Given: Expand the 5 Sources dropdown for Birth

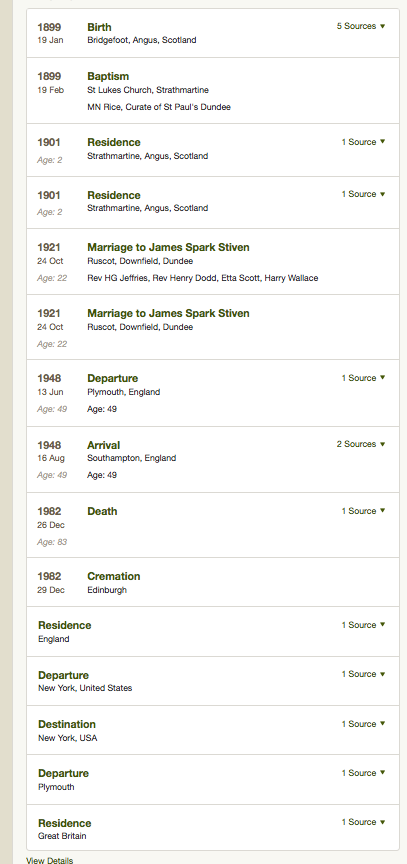Looking at the screenshot, I should [361, 26].
